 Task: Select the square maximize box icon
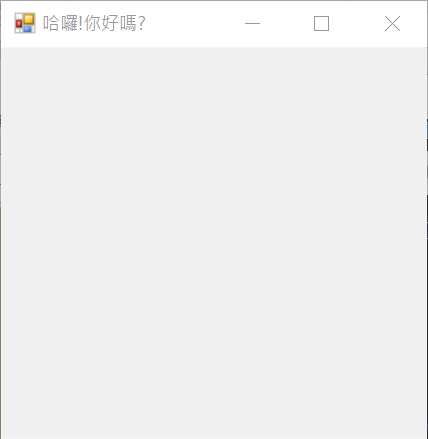(322, 24)
